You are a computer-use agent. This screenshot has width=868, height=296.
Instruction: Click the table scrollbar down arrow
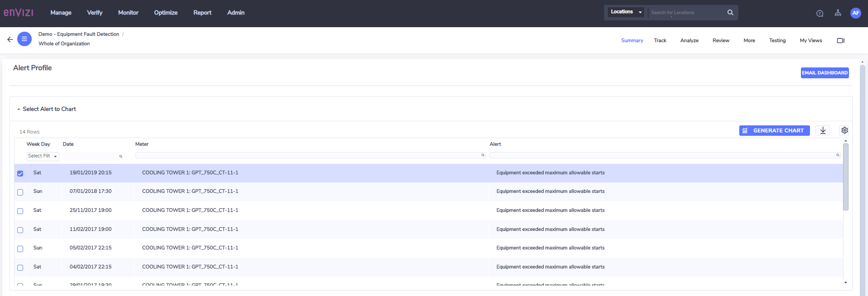[846, 282]
